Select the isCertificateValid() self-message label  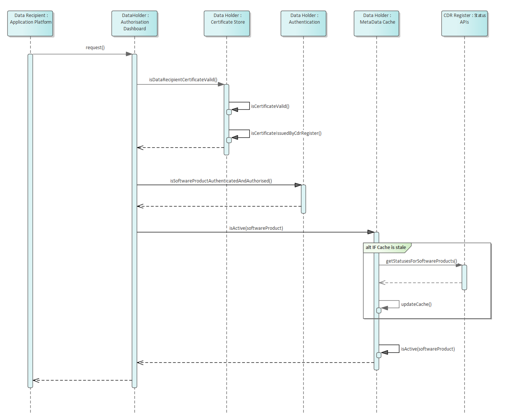pyautogui.click(x=270, y=106)
